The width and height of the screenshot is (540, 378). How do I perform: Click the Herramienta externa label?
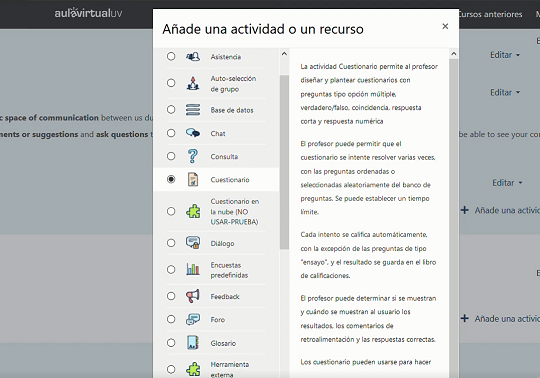(x=230, y=369)
